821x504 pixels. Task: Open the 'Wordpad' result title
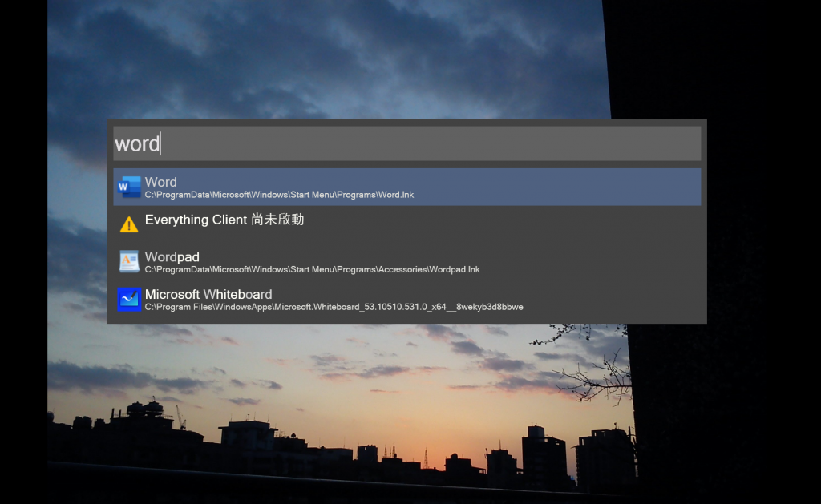(172, 257)
